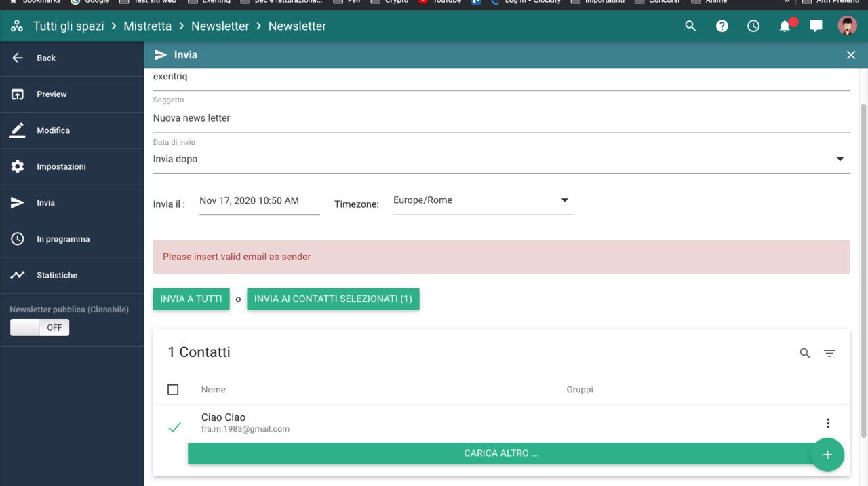Image resolution: width=868 pixels, height=486 pixels.
Task: Click INVIA AI CONTATTI SELEZIONATI button
Action: coord(333,299)
